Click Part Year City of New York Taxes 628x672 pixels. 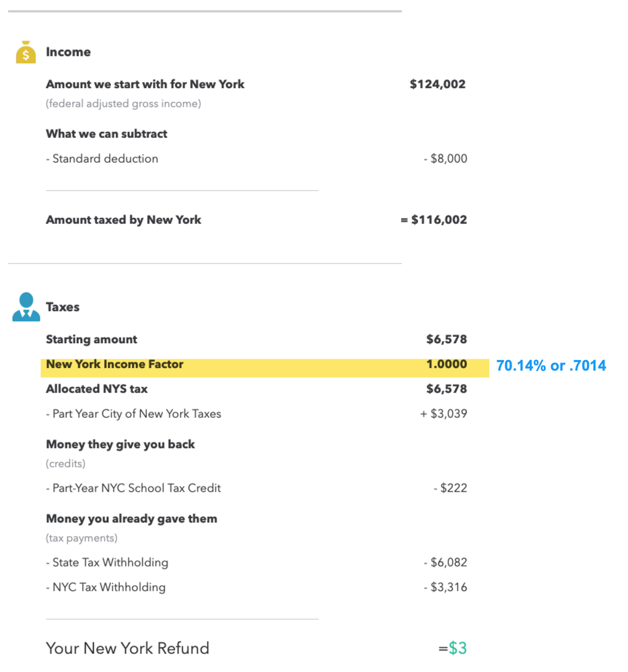(x=137, y=414)
